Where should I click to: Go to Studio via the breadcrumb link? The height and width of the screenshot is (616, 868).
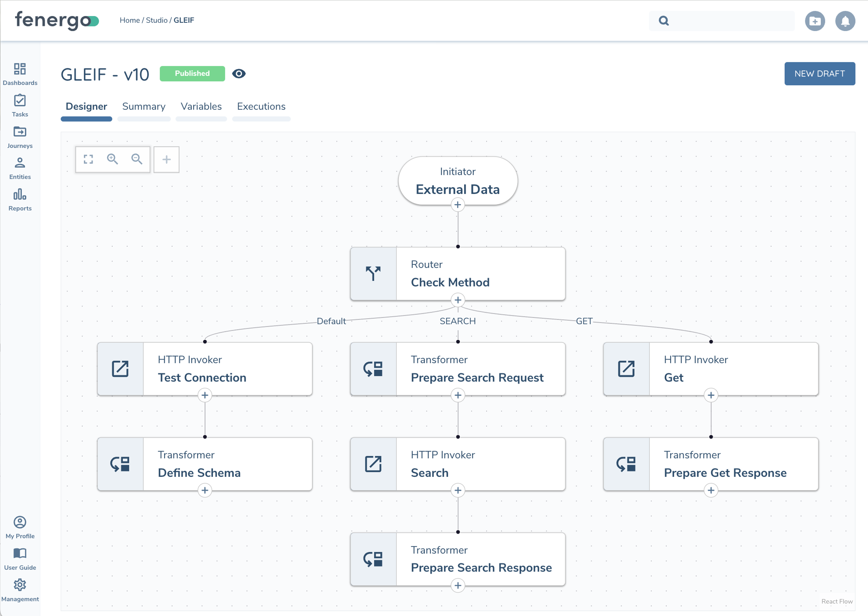pos(157,20)
